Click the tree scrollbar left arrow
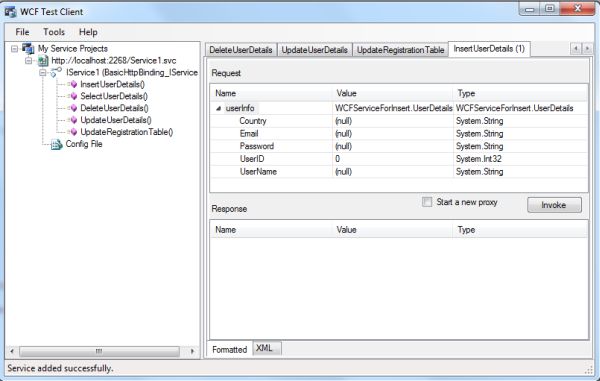 12,351
